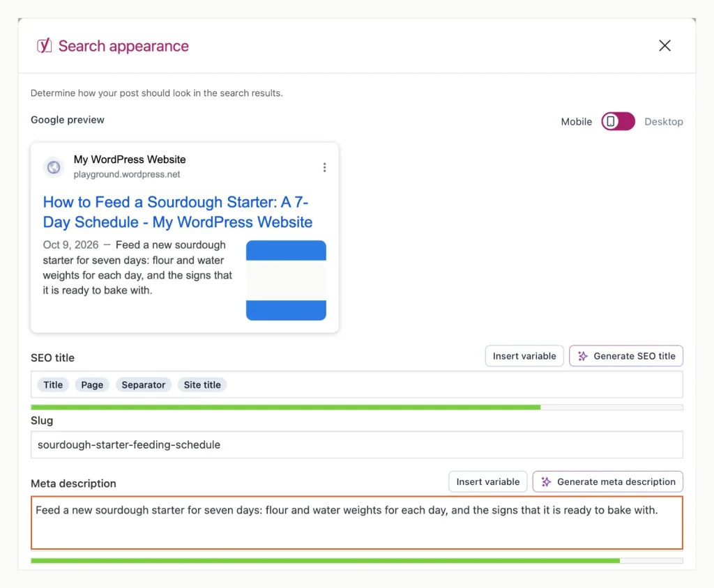Click My WordPress Website site name in the preview
This screenshot has height=588, width=714.
click(x=130, y=160)
